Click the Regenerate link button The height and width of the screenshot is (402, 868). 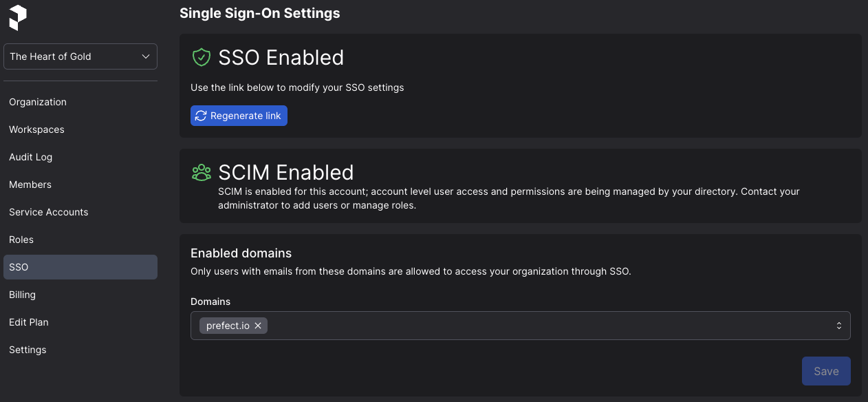coord(239,116)
